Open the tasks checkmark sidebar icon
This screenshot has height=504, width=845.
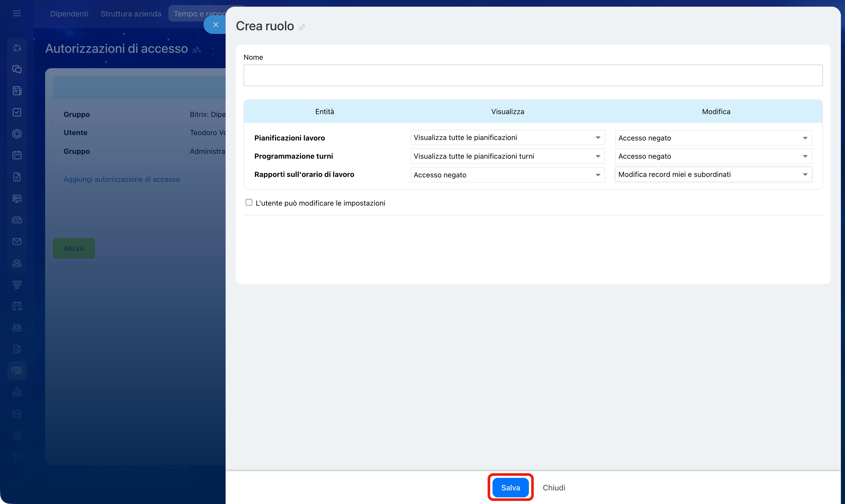(x=17, y=113)
